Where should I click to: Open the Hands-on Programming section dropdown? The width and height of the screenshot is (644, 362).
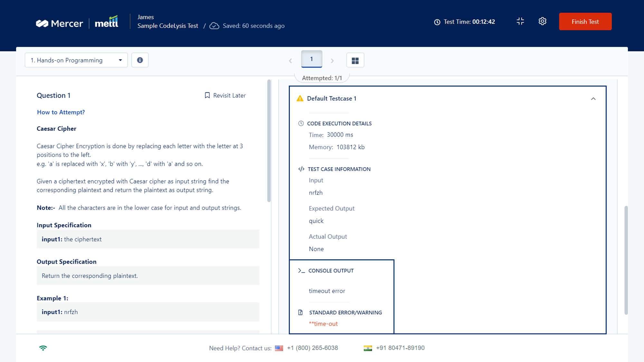[x=76, y=60]
